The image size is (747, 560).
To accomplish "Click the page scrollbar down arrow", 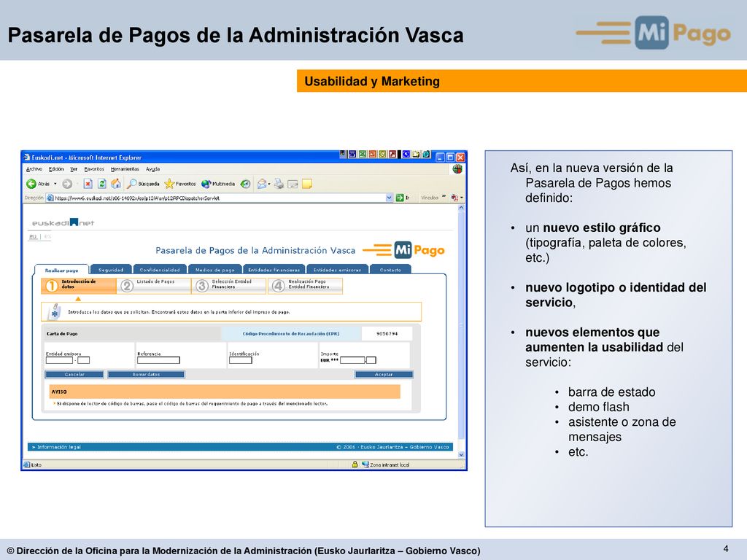I will tap(461, 454).
